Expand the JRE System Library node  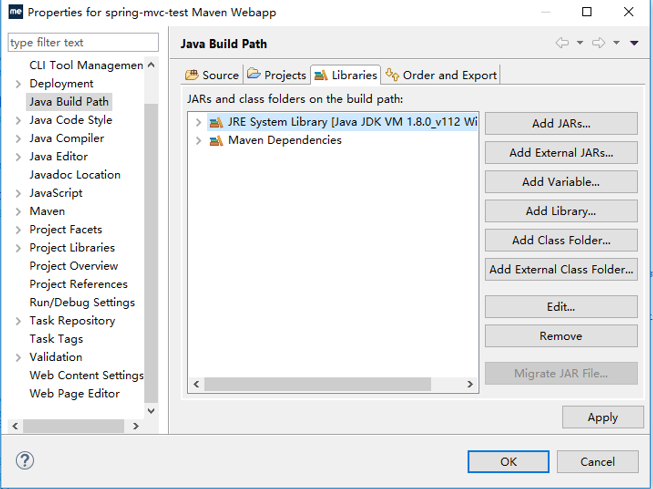coord(198,122)
